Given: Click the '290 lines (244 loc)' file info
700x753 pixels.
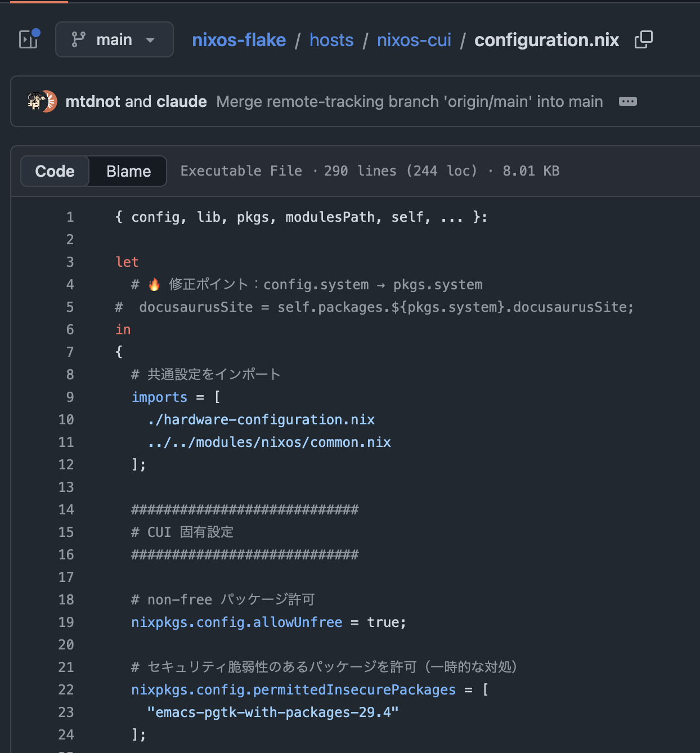Looking at the screenshot, I should coord(401,171).
